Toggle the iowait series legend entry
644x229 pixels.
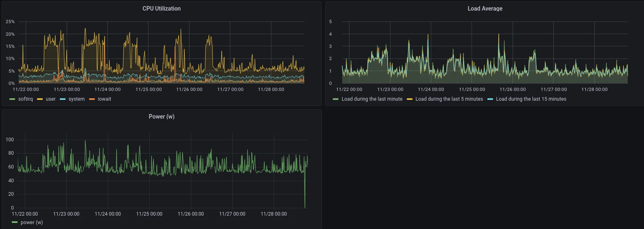[104, 99]
